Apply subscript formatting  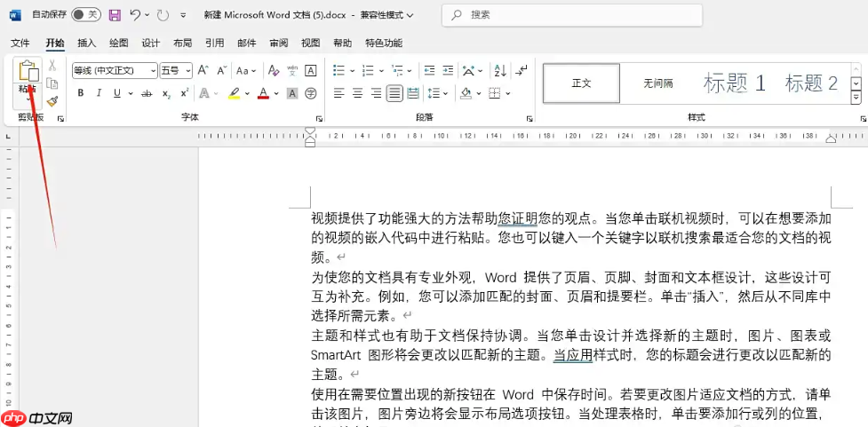click(167, 93)
